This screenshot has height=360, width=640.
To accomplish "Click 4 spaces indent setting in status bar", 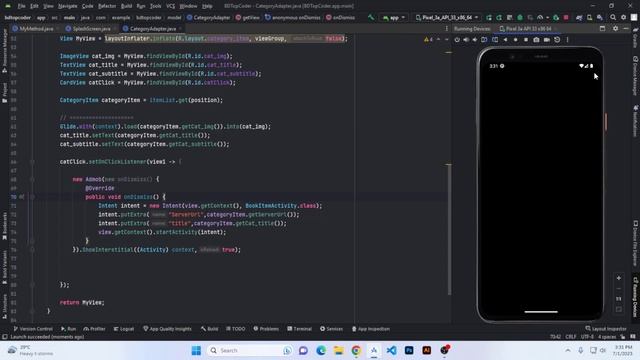I will 607,337.
